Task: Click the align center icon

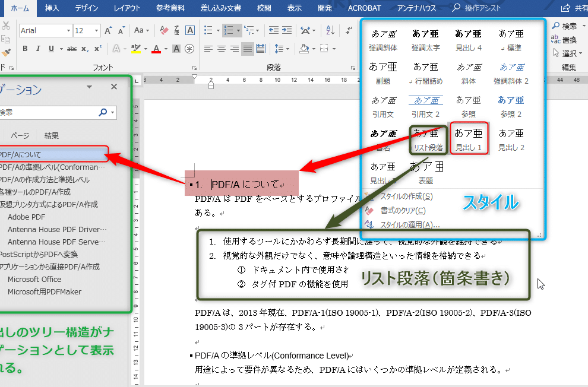Action: pos(221,49)
